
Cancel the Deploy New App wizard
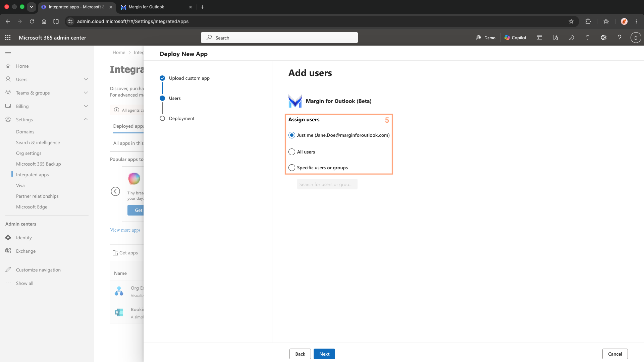tap(615, 354)
